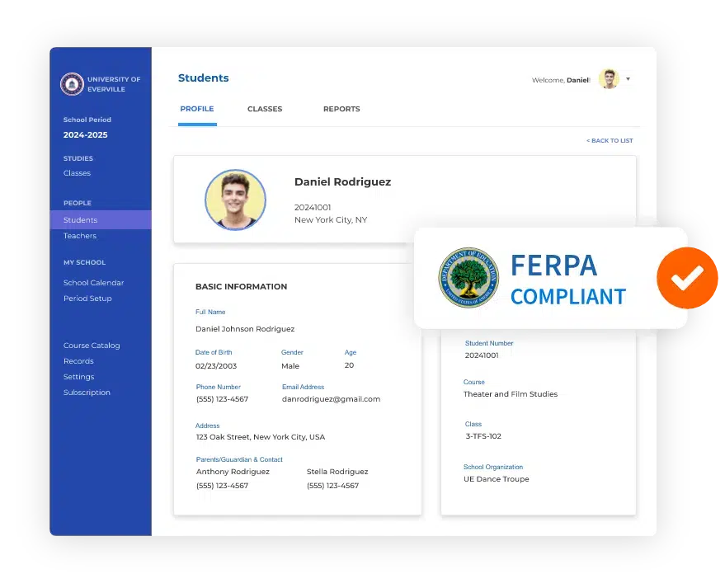The image size is (725, 588).
Task: Select Classes under STUDIES
Action: pos(77,173)
